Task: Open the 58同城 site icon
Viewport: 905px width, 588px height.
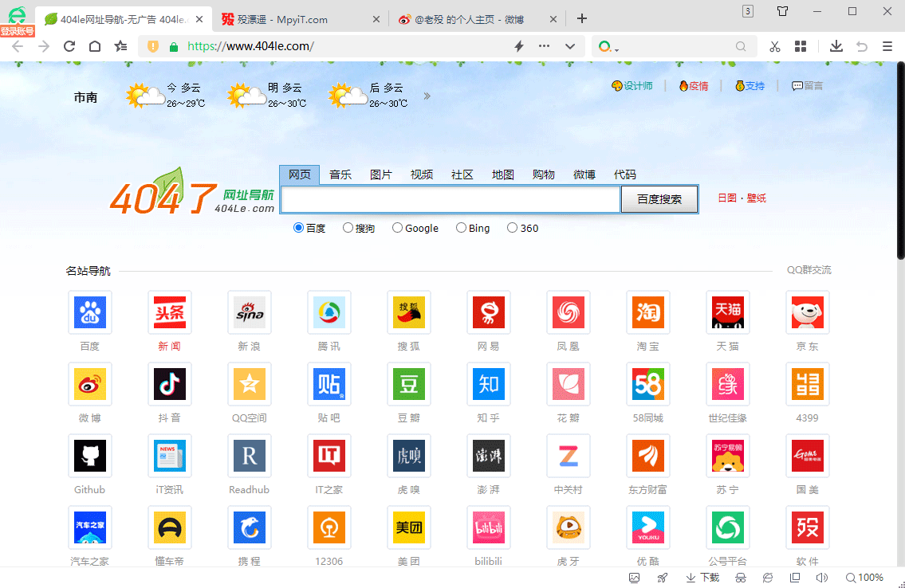Action: coord(647,384)
